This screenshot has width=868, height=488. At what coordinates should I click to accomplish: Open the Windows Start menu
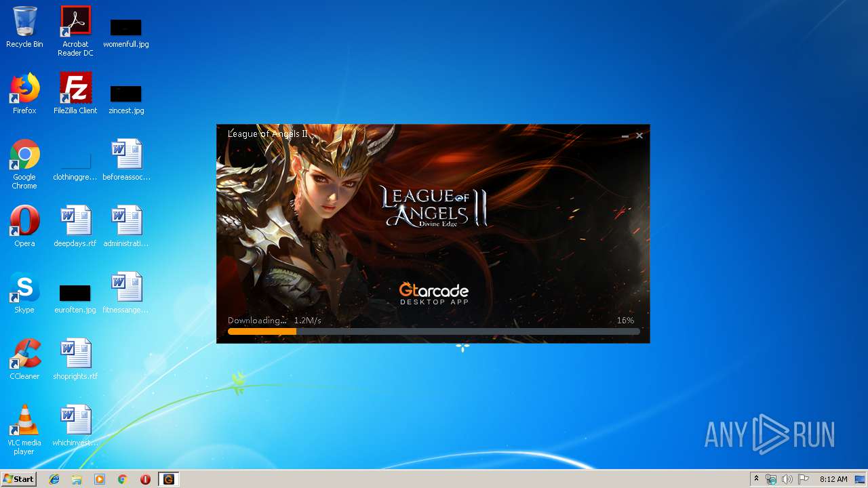click(18, 479)
